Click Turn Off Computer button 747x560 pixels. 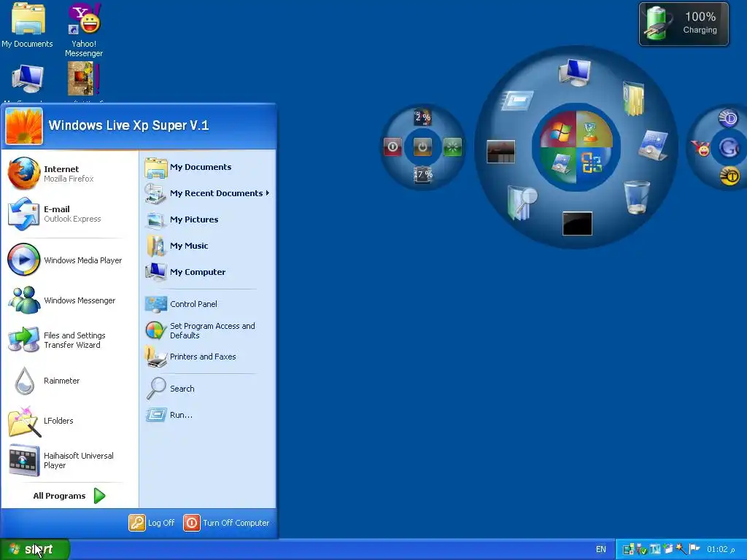pos(226,523)
